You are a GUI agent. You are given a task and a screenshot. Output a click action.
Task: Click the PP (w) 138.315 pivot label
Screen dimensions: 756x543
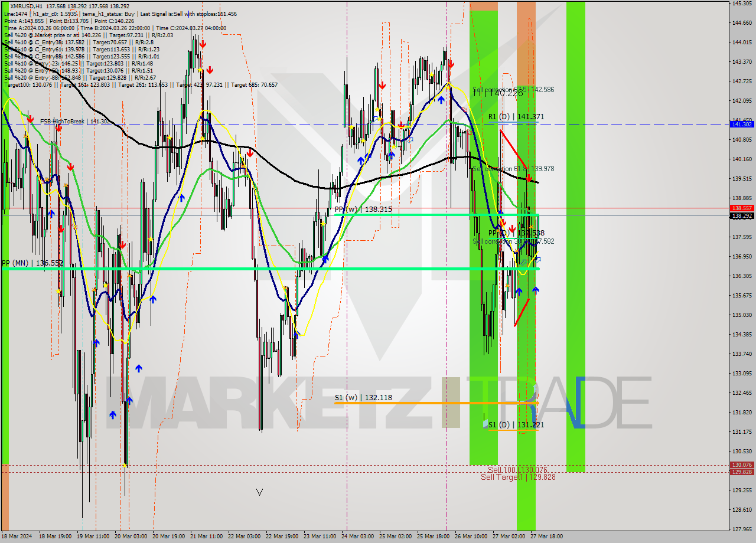point(363,210)
